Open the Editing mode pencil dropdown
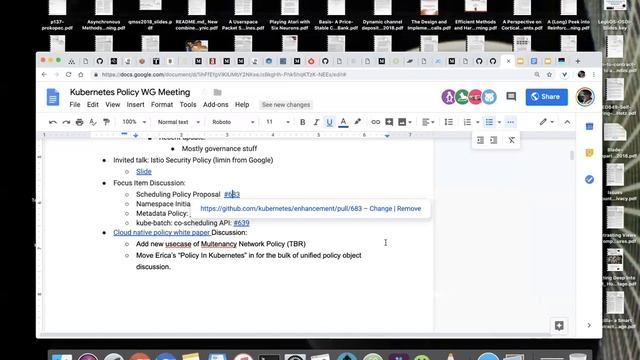Screen dimensions: 640x360 pyautogui.click(x=546, y=122)
